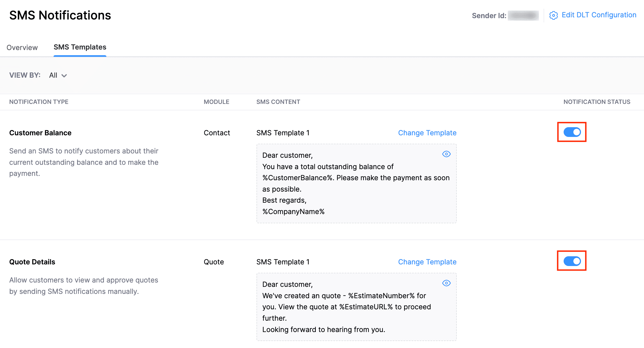
Task: Click the MODULE column header
Action: click(x=216, y=102)
